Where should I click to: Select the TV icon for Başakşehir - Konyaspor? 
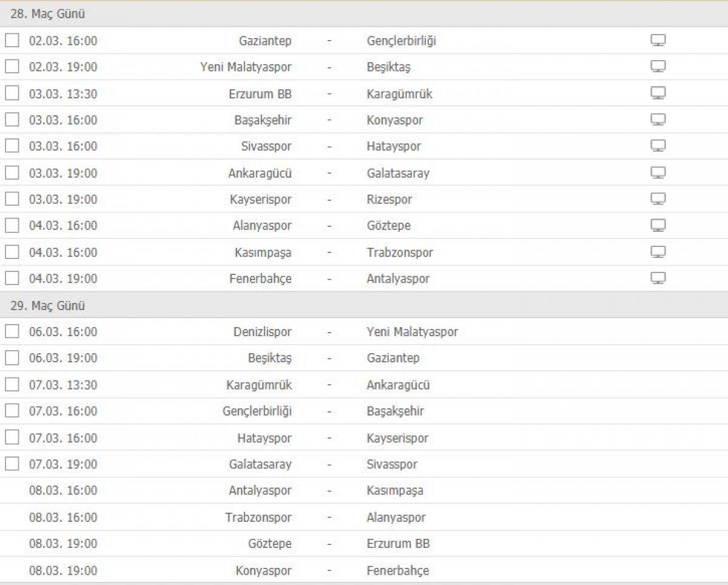tap(658, 120)
